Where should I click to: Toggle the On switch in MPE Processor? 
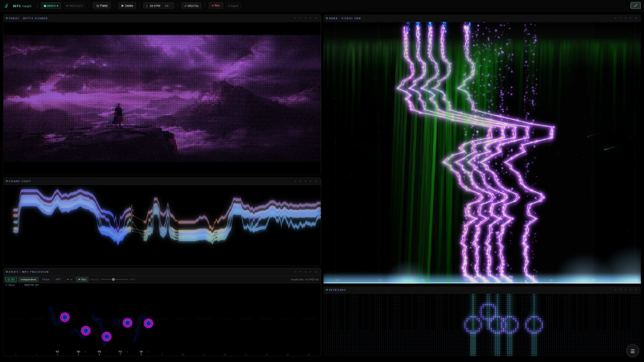[x=10, y=279]
